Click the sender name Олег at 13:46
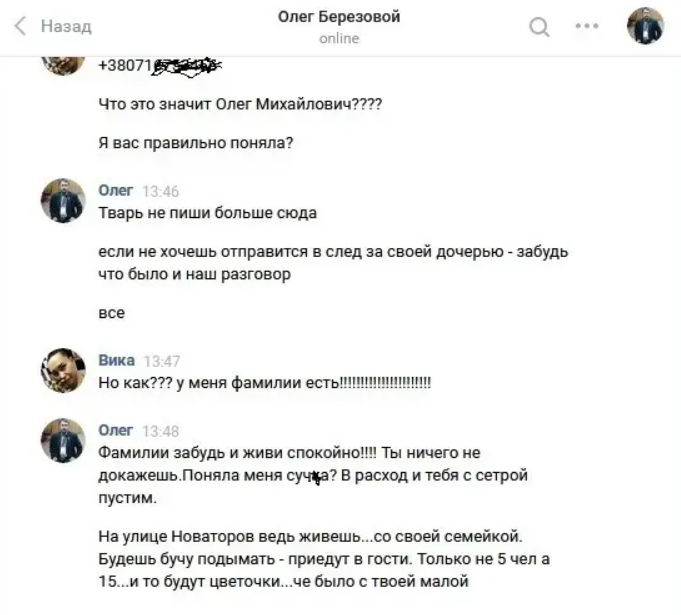Screen dimensions: 681x615 pos(116,190)
